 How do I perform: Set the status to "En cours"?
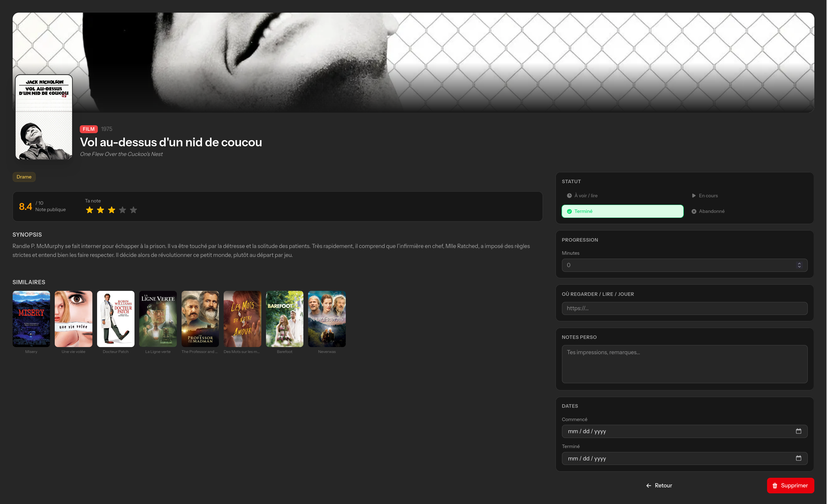pyautogui.click(x=708, y=195)
